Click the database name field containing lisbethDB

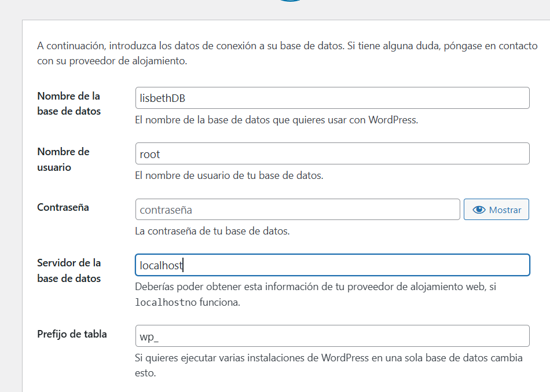[x=332, y=98]
